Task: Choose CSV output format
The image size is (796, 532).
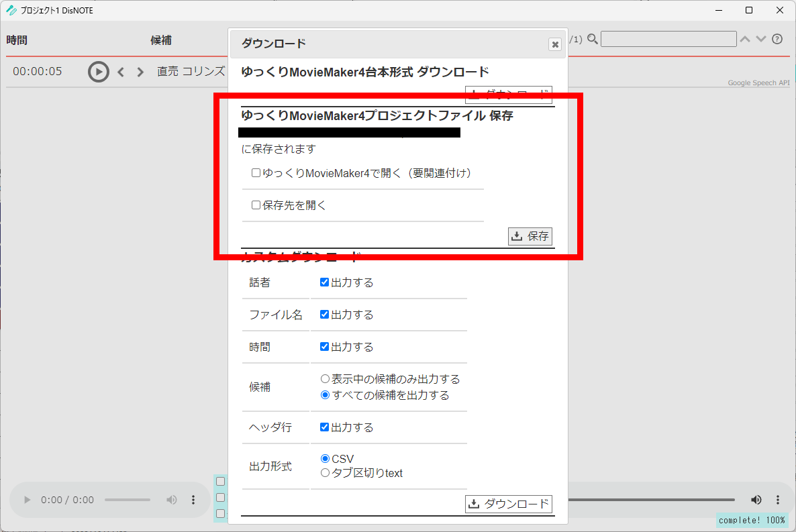Action: point(325,458)
